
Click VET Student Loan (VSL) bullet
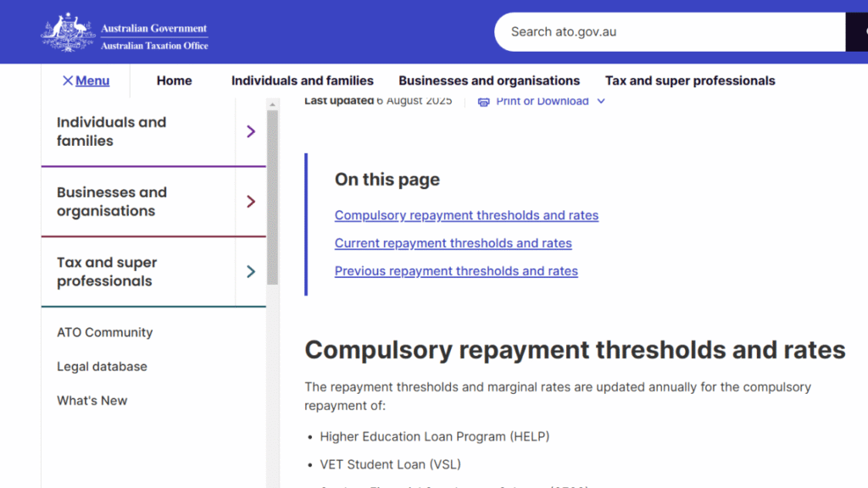[x=390, y=465]
